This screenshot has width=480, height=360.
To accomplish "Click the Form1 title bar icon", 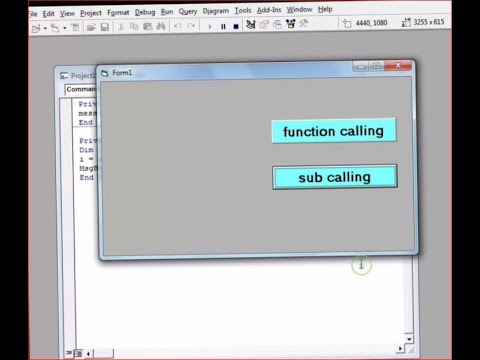I will (105, 73).
